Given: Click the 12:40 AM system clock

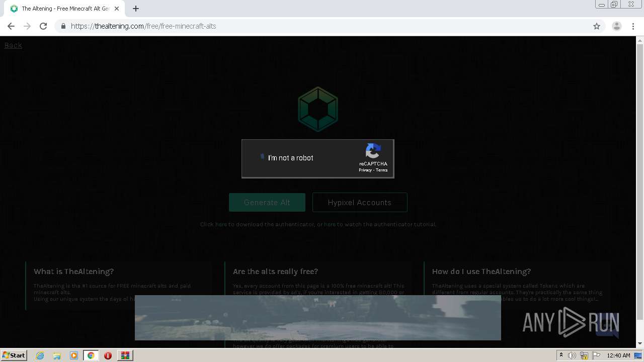Looking at the screenshot, I should click(618, 355).
